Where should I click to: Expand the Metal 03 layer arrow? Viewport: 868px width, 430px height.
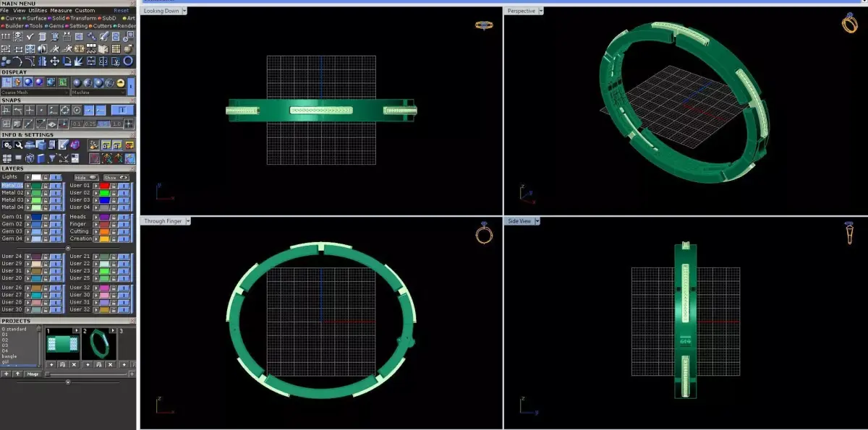[27, 199]
